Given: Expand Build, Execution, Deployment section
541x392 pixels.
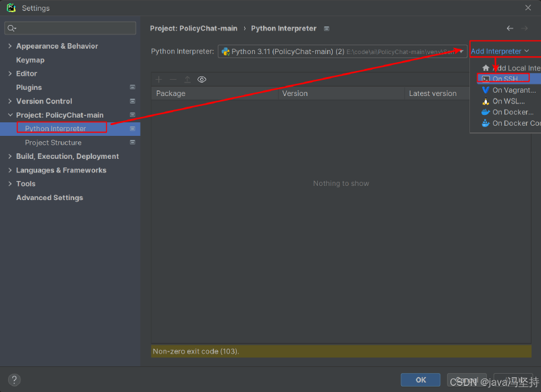Looking at the screenshot, I should (10, 156).
